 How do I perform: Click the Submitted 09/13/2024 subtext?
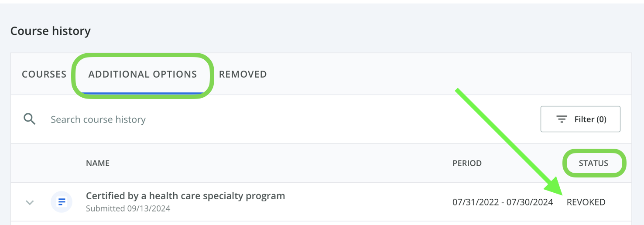click(x=128, y=208)
